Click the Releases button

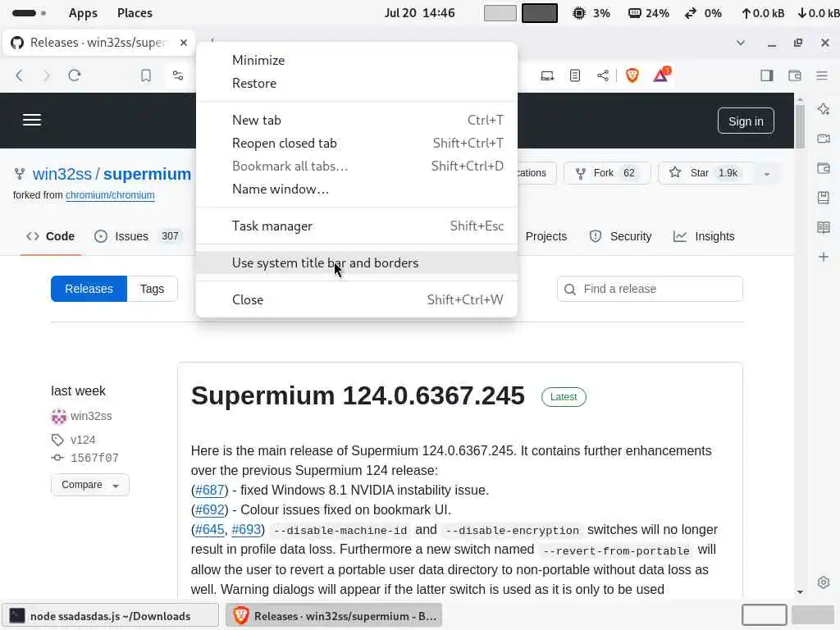89,289
